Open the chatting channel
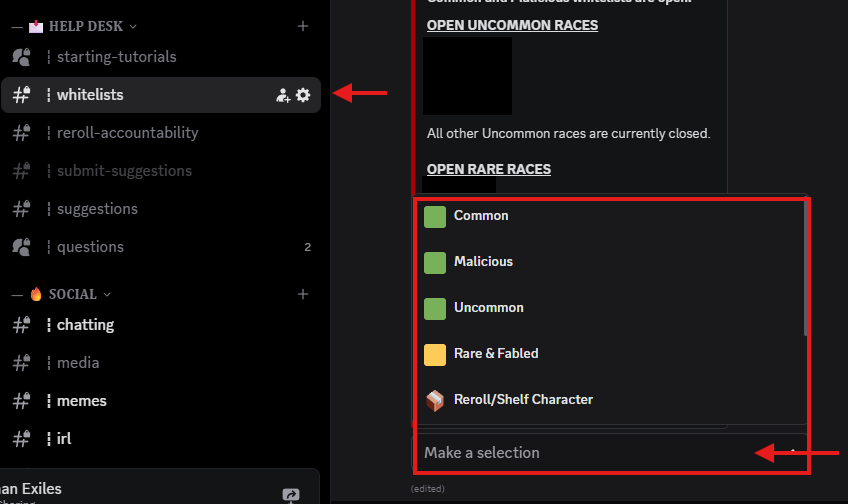This screenshot has height=504, width=848. click(x=161, y=325)
